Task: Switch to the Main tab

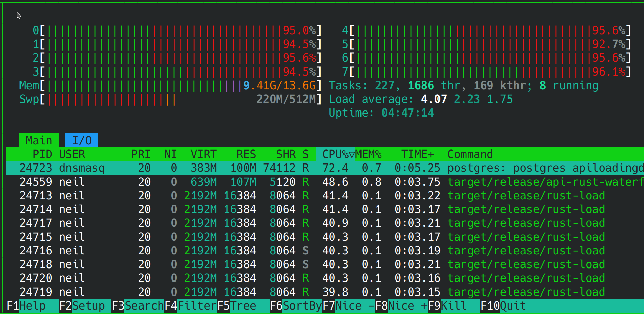Action: 39,140
